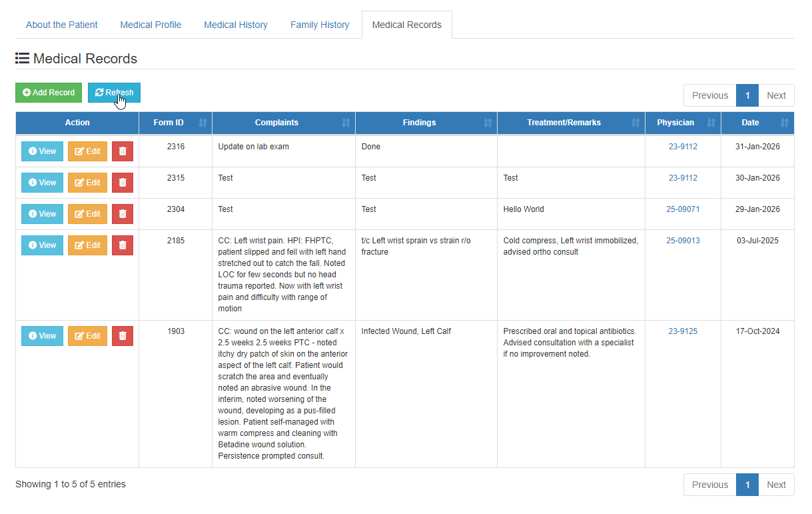Viewport: 812px width, 514px height.
Task: Sort table by Findings column arrows
Action: coord(488,123)
